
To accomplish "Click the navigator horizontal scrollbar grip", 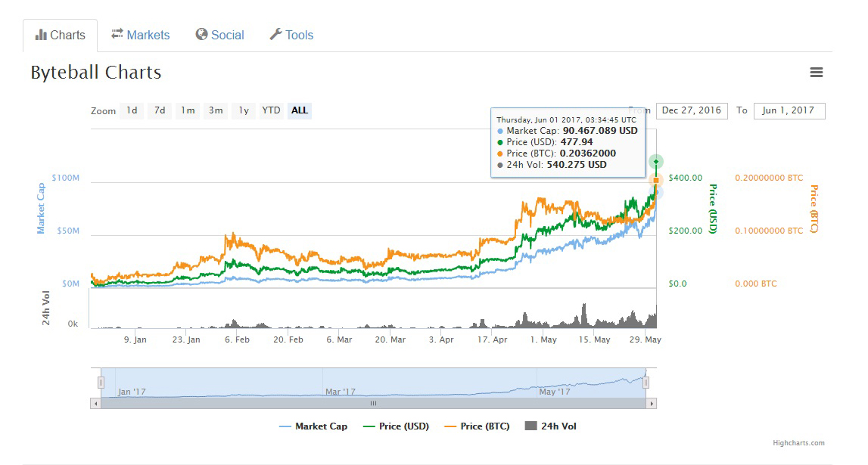I will click(374, 404).
